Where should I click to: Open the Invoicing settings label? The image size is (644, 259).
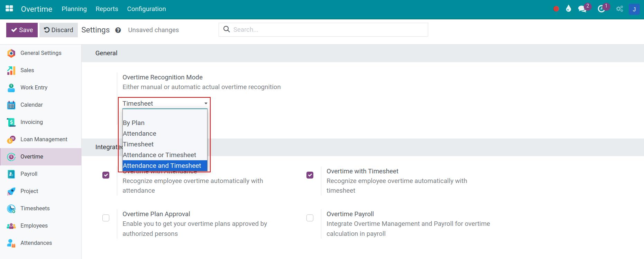point(31,122)
